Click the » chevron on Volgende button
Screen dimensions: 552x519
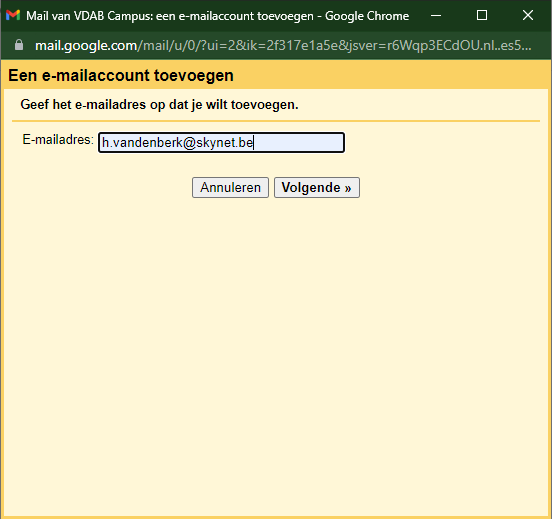pos(348,188)
